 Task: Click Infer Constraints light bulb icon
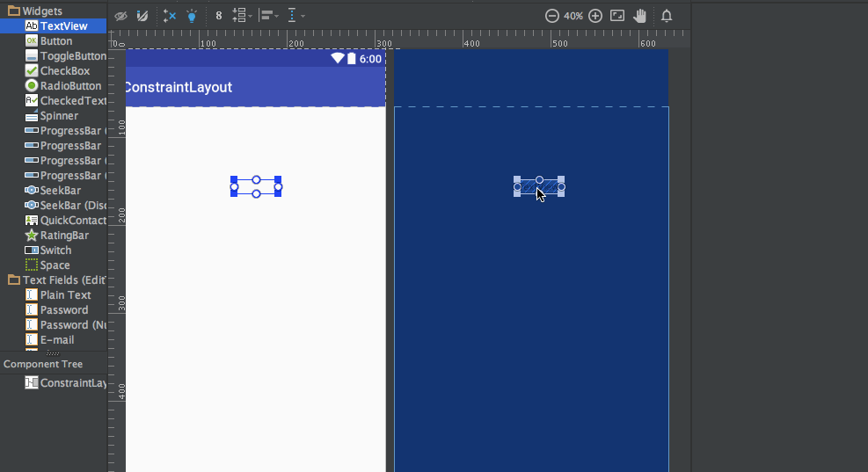pyautogui.click(x=192, y=16)
